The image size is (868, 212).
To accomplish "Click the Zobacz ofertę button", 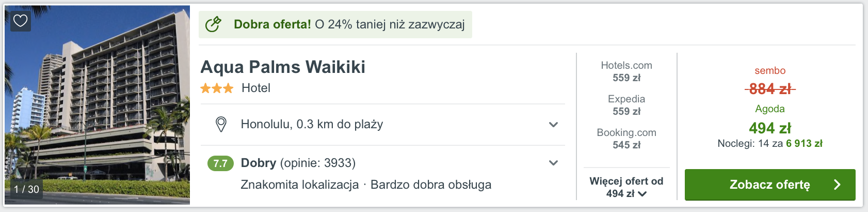I will point(770,185).
